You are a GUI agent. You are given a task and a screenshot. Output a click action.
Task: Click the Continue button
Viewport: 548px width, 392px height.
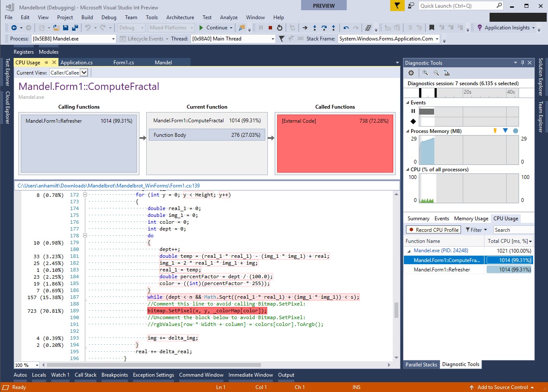(216, 28)
